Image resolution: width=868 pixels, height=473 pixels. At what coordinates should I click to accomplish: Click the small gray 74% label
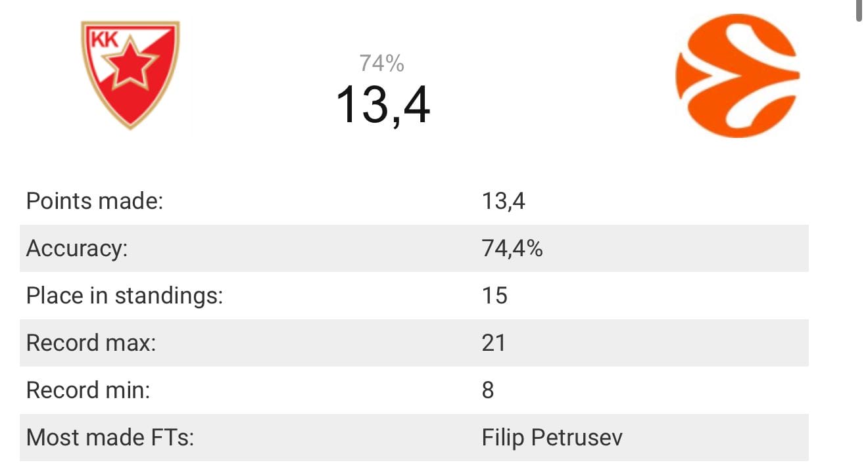pos(381,64)
